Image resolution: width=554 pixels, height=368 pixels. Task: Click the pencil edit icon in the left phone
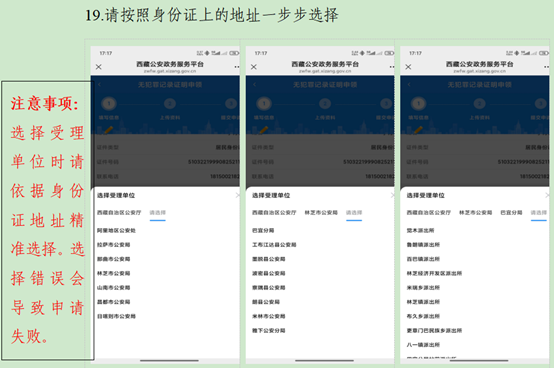click(108, 130)
